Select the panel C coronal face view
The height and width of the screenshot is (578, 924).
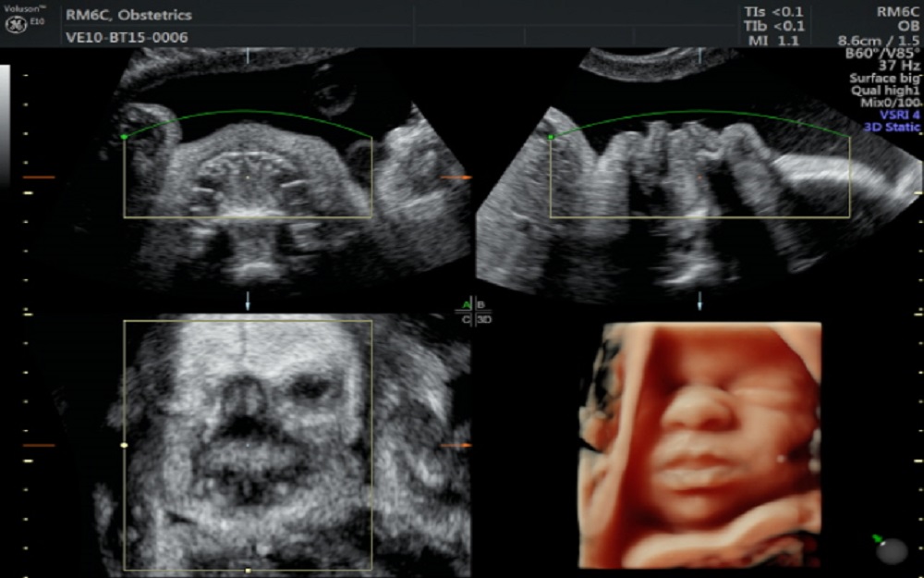coord(248,446)
